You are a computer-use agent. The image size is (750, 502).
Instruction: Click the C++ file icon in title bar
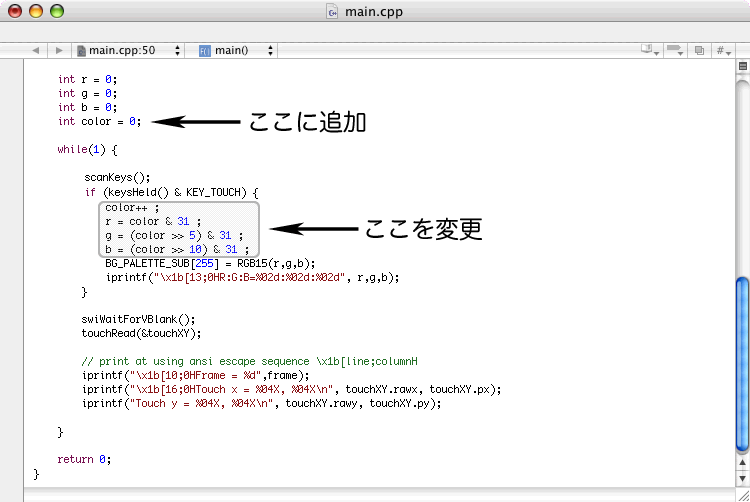tap(334, 12)
